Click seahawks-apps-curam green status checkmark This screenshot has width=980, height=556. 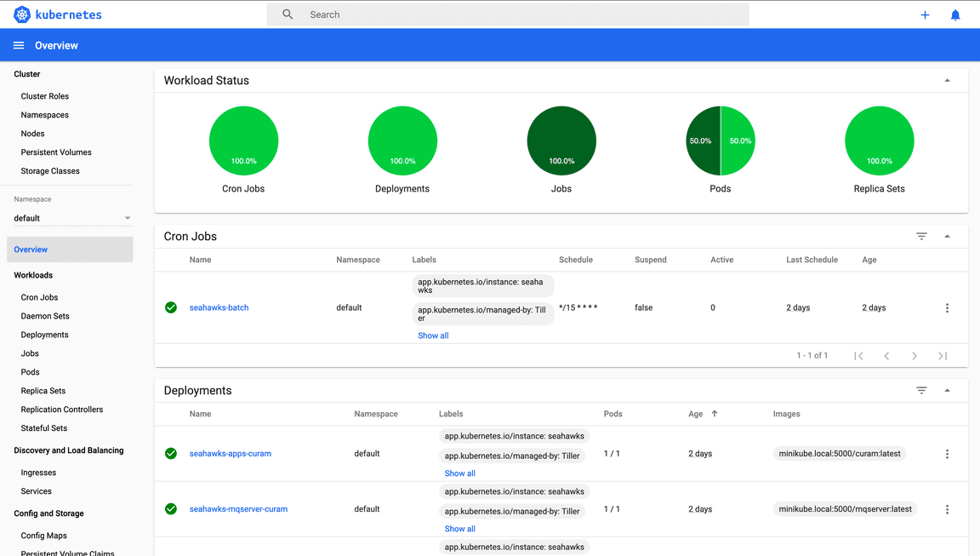pos(171,454)
